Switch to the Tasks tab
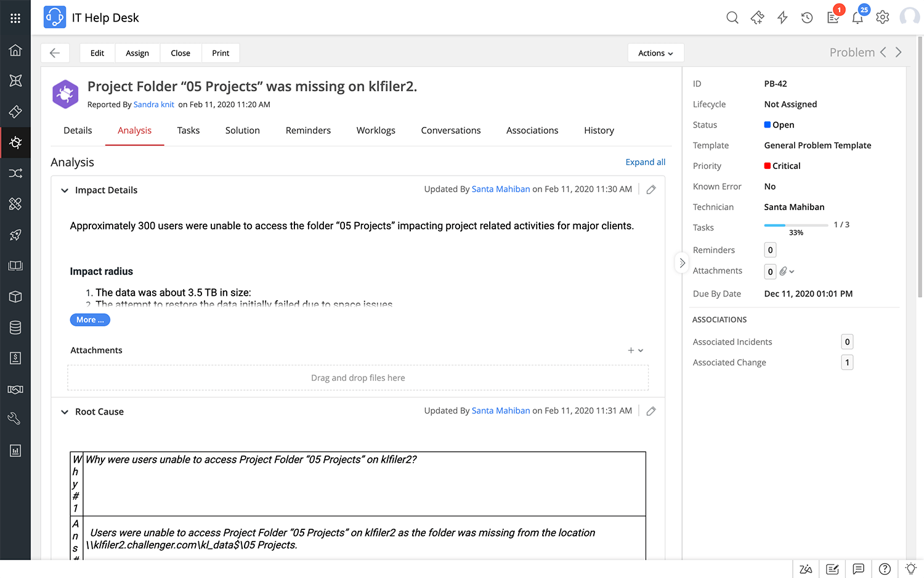 pyautogui.click(x=188, y=131)
